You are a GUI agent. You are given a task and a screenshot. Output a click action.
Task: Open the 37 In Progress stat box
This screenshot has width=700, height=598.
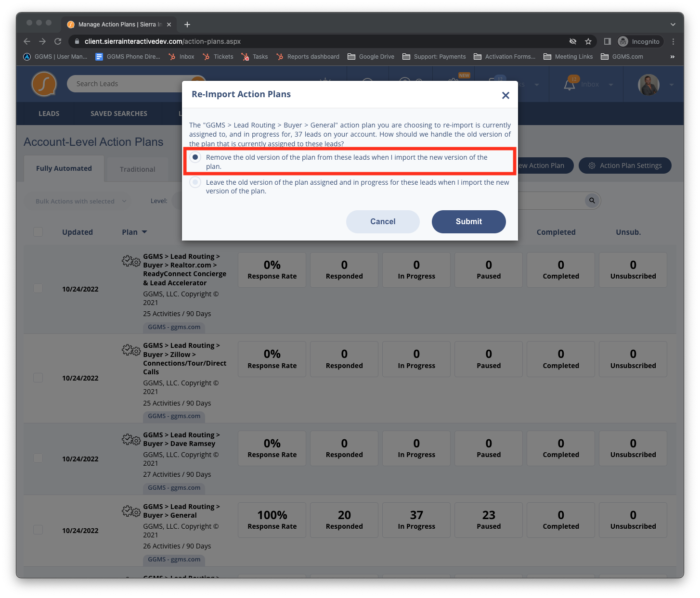(x=416, y=520)
